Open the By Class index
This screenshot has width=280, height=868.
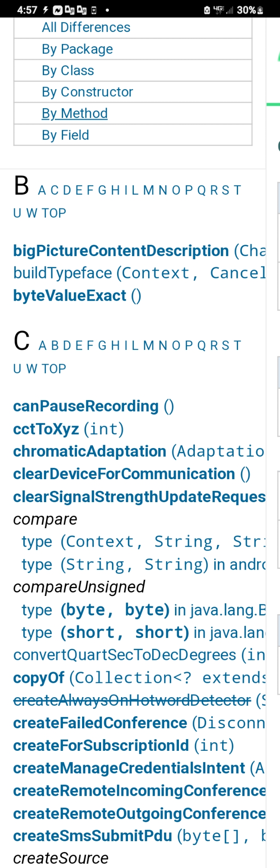pos(68,70)
